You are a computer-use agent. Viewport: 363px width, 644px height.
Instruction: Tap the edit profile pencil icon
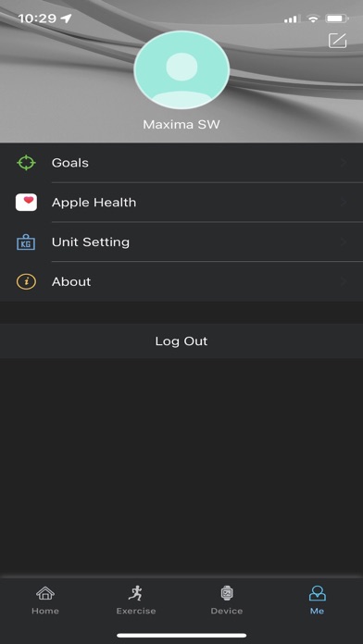337,41
